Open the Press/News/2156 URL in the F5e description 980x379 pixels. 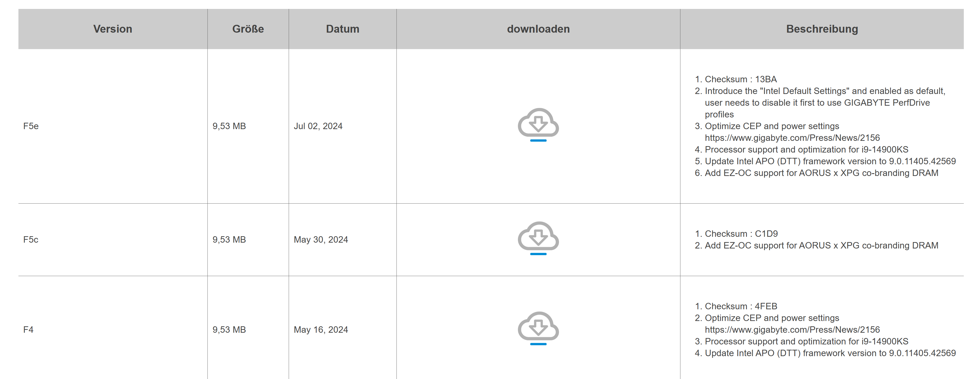coord(792,137)
